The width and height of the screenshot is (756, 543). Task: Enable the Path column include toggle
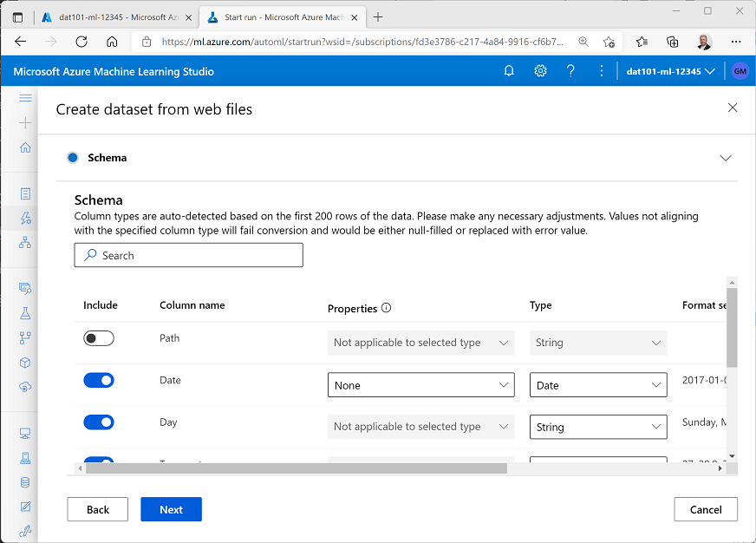tap(99, 338)
